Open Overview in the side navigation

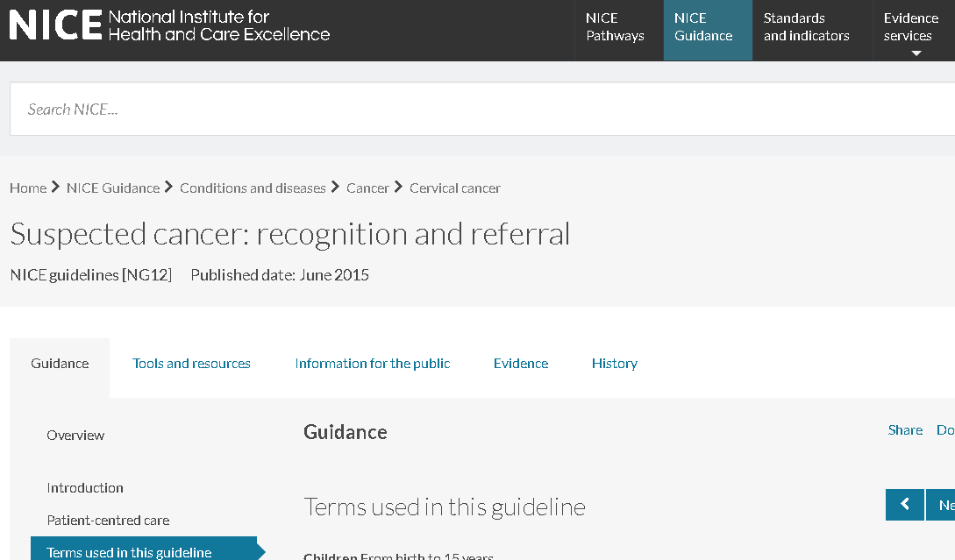[75, 436]
